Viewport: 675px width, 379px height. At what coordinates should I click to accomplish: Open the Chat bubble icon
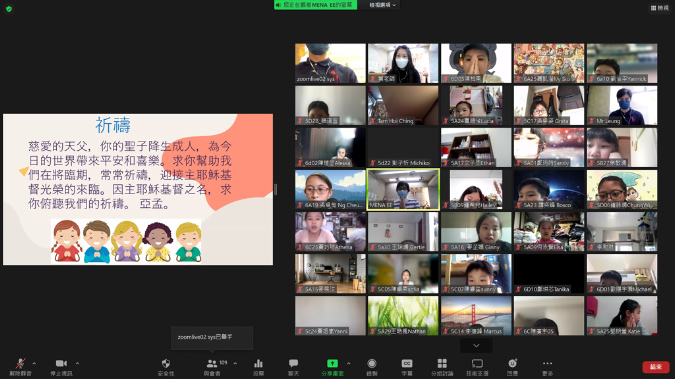294,363
